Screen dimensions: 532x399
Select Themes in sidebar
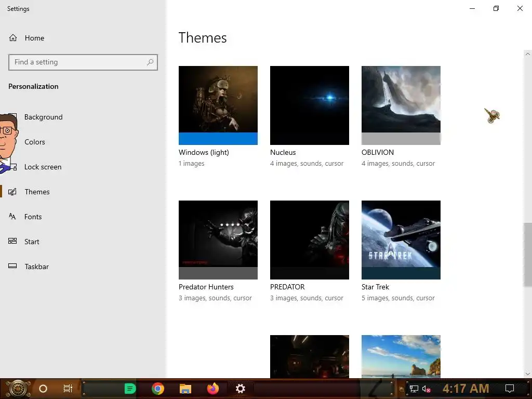pos(37,192)
